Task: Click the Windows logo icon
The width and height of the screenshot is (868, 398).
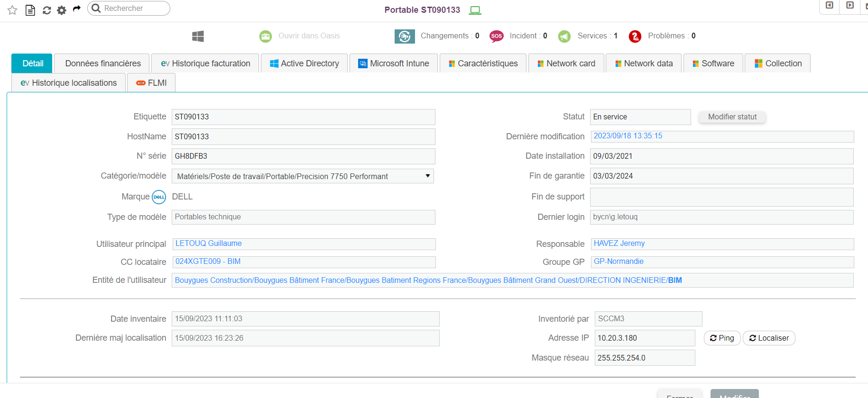Action: (x=198, y=36)
